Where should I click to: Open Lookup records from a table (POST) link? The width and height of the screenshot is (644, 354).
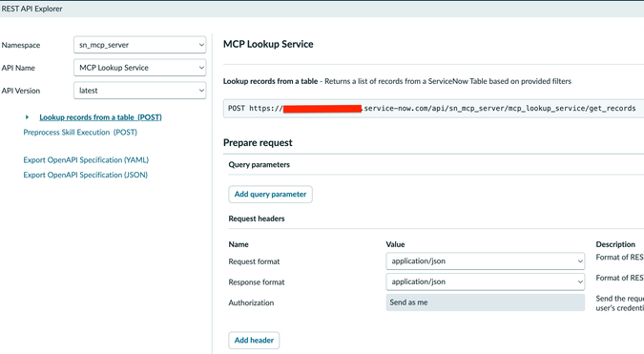tap(100, 117)
